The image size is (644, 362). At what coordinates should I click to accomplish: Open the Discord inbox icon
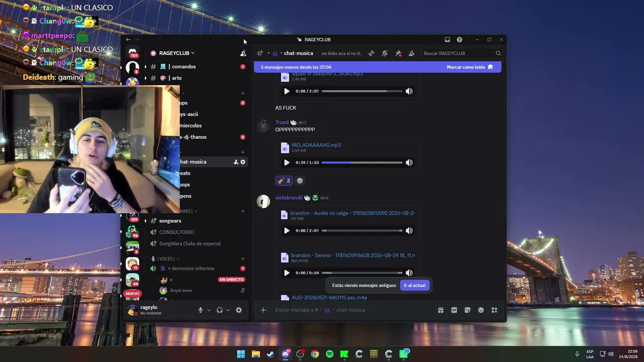447,40
